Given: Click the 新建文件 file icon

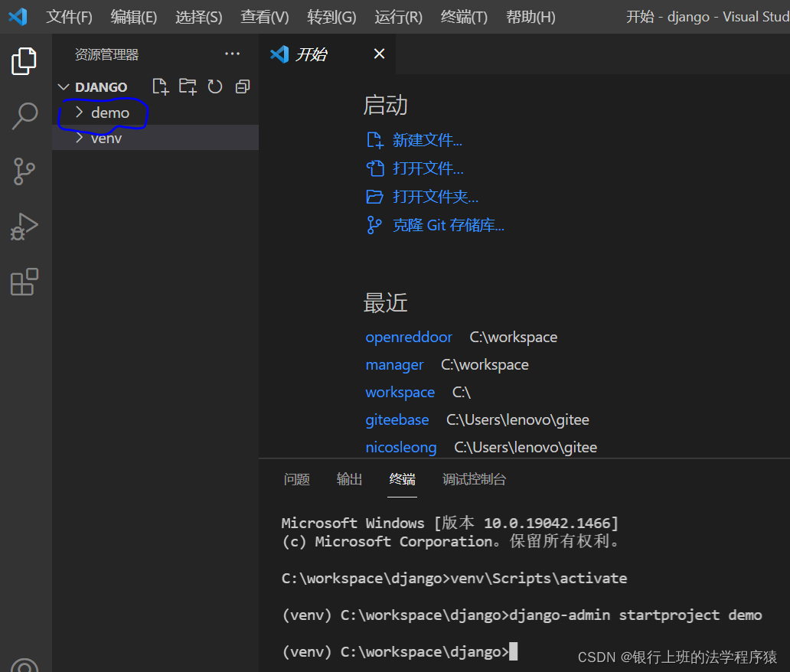Looking at the screenshot, I should coord(375,140).
